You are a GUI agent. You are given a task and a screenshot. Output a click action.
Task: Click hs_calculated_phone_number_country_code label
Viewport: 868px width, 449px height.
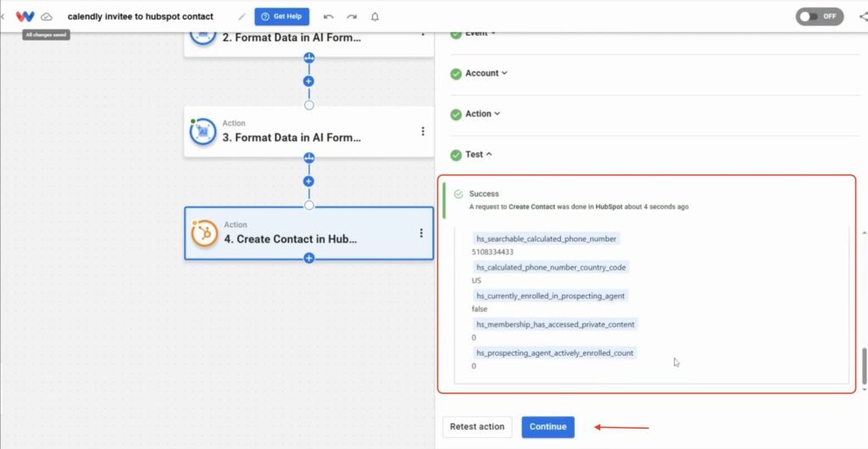pyautogui.click(x=551, y=267)
